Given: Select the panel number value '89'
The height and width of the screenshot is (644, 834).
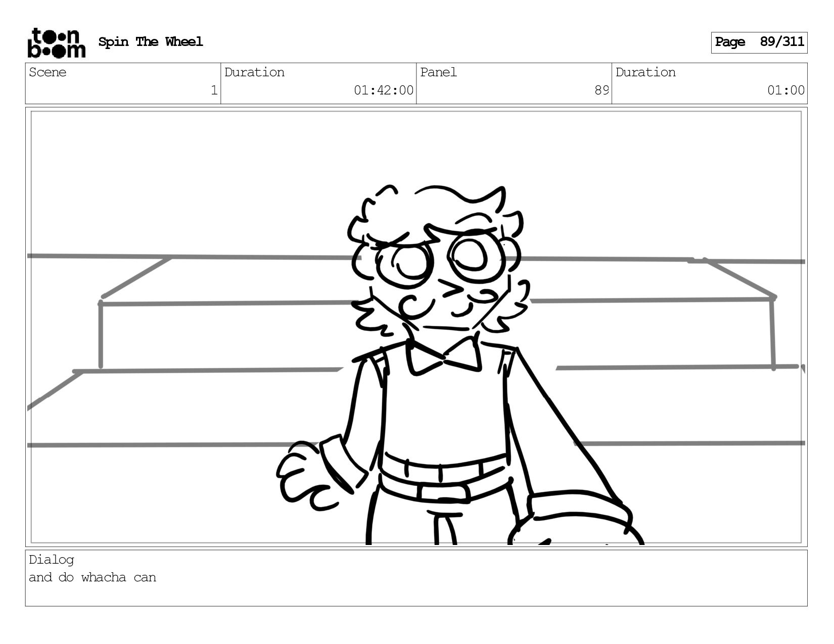Looking at the screenshot, I should coord(601,90).
